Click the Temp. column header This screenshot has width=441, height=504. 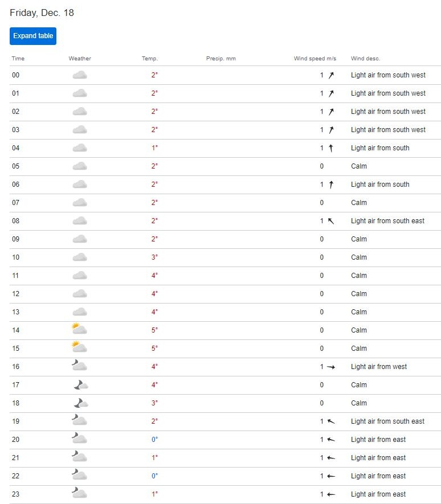tap(150, 59)
